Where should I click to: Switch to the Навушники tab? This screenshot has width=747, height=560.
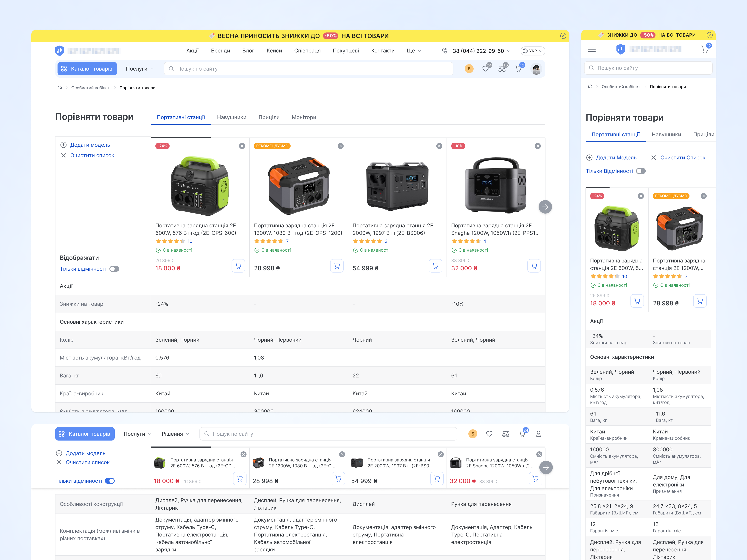pyautogui.click(x=231, y=117)
